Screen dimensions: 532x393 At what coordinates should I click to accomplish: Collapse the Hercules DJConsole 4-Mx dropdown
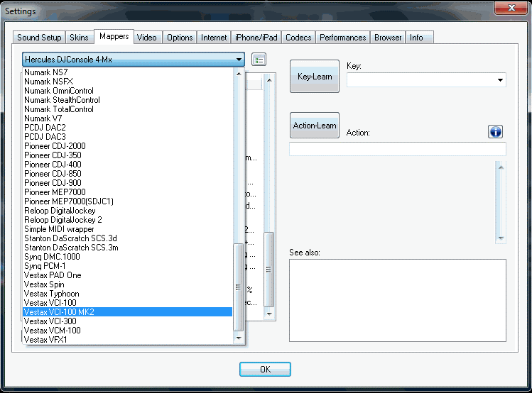(239, 60)
